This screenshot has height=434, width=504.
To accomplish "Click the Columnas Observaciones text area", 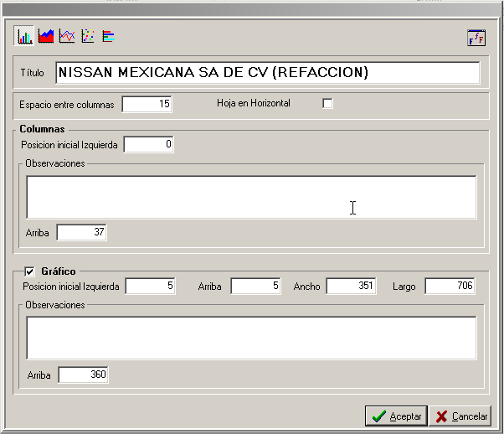I will tap(251, 197).
